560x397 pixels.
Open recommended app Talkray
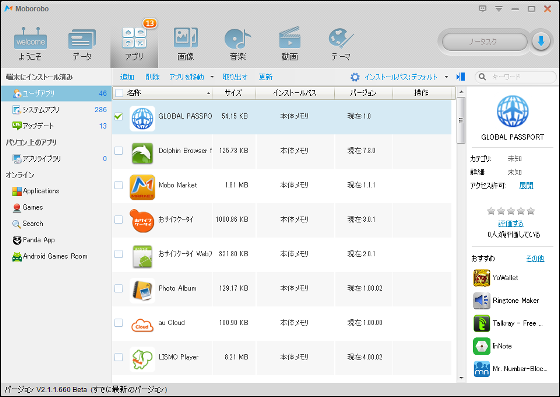(509, 323)
